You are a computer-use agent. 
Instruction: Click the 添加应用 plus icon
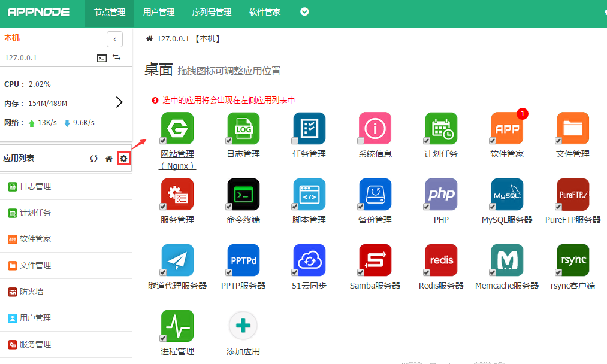click(243, 326)
